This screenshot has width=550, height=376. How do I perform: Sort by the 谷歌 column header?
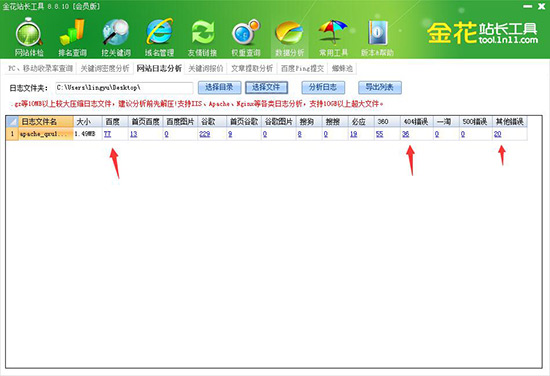click(x=212, y=122)
